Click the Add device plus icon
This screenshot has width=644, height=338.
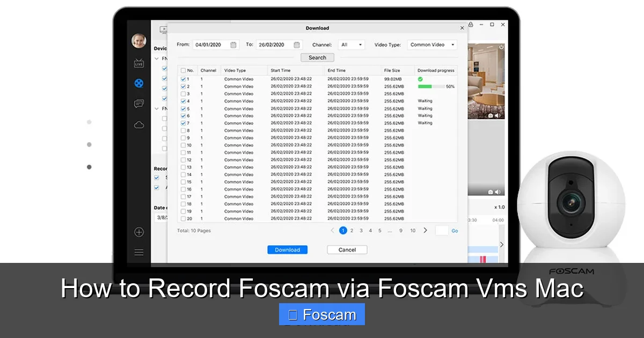[x=138, y=232]
